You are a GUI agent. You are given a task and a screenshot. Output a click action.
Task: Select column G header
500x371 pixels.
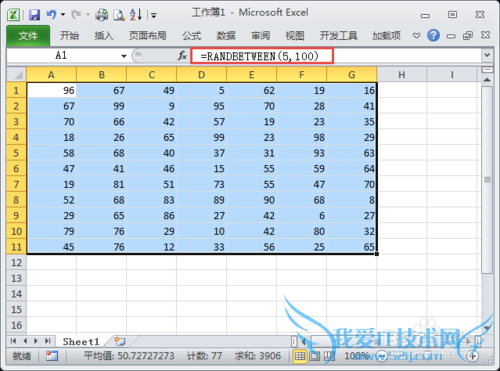[352, 74]
